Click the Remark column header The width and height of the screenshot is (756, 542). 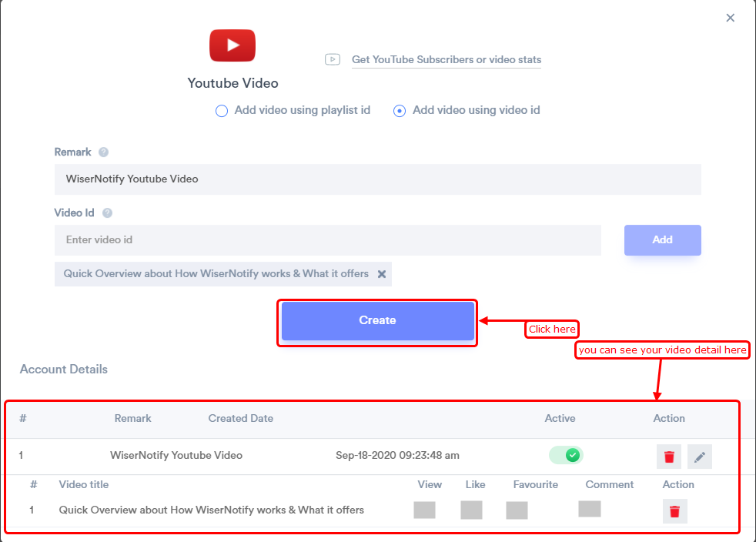pyautogui.click(x=132, y=418)
